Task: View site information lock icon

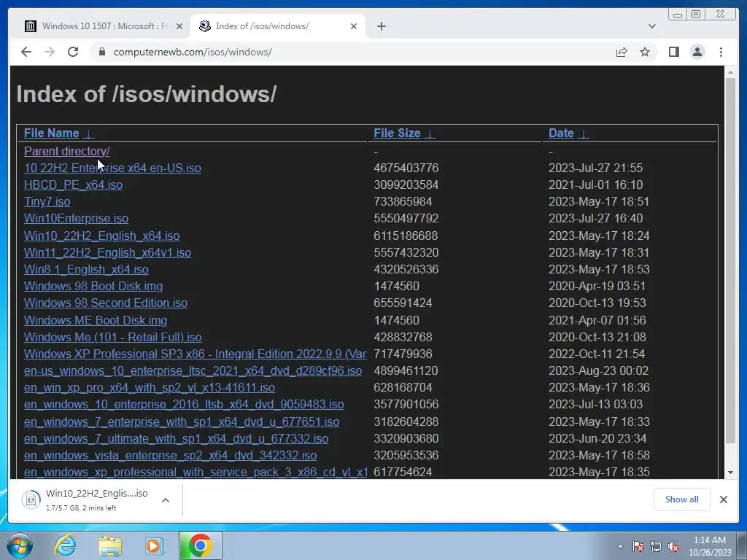Action: point(101,52)
